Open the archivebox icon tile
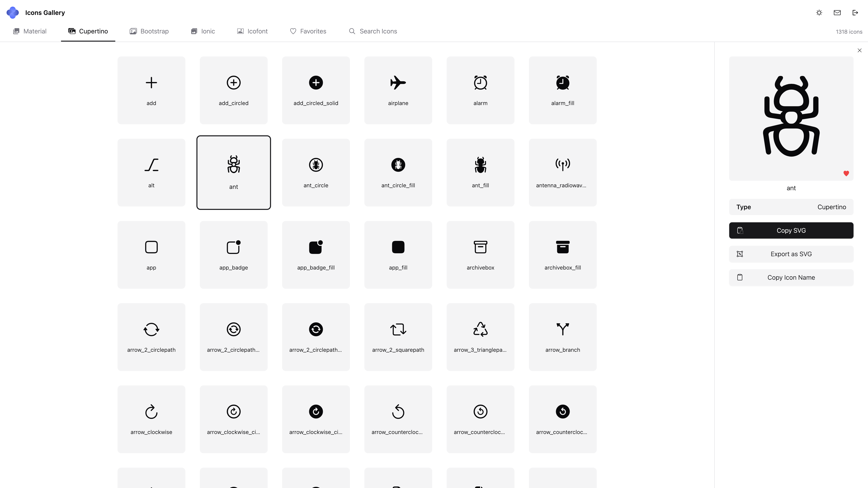 pyautogui.click(x=480, y=255)
